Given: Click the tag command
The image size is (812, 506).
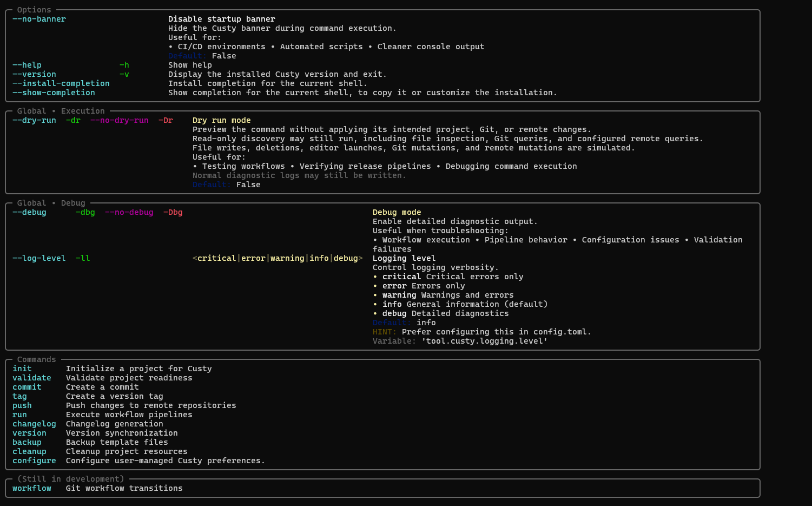Looking at the screenshot, I should click(x=19, y=396).
